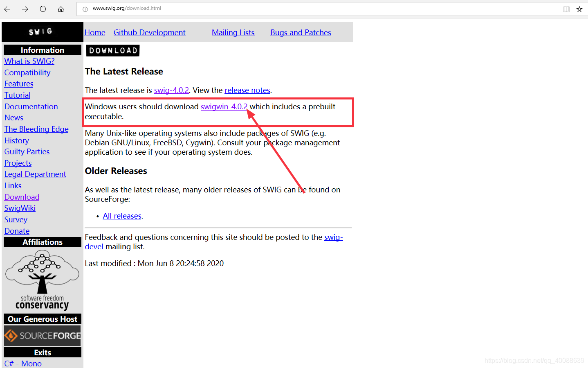The image size is (588, 368).
Task: Download the swig-4.0.2 latest release
Action: [171, 90]
